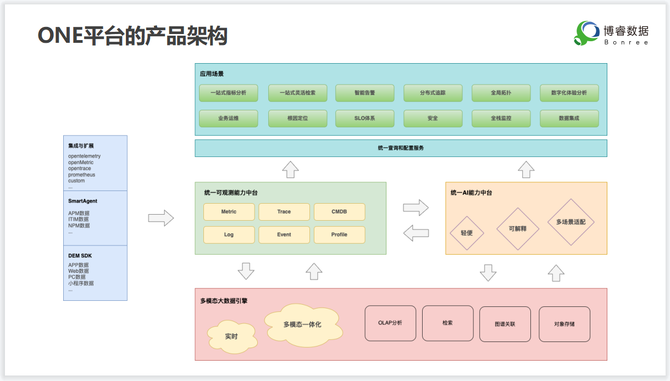Click the left-pointing arrow between the platforms

coord(416,233)
